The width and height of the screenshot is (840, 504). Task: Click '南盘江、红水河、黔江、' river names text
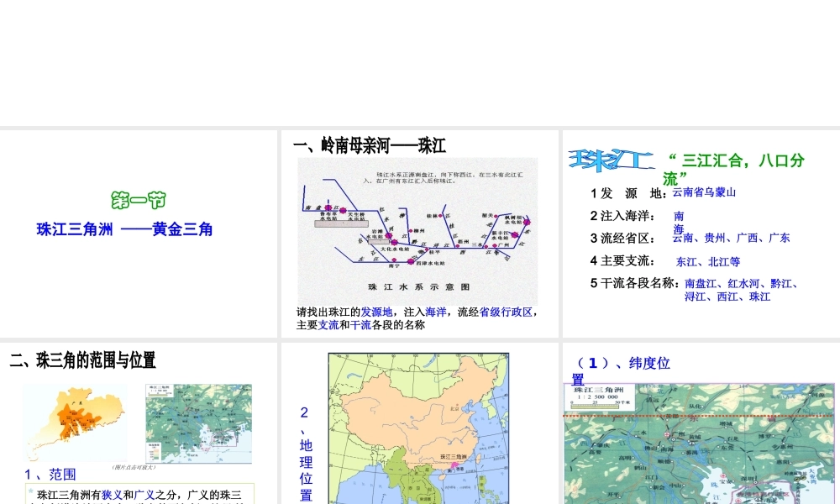tap(741, 284)
